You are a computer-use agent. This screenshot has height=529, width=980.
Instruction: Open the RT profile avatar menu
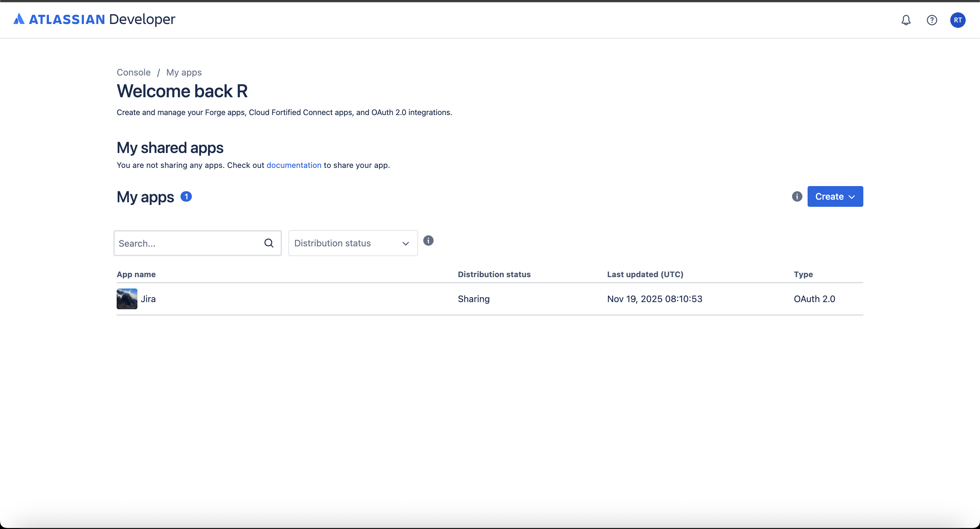958,20
